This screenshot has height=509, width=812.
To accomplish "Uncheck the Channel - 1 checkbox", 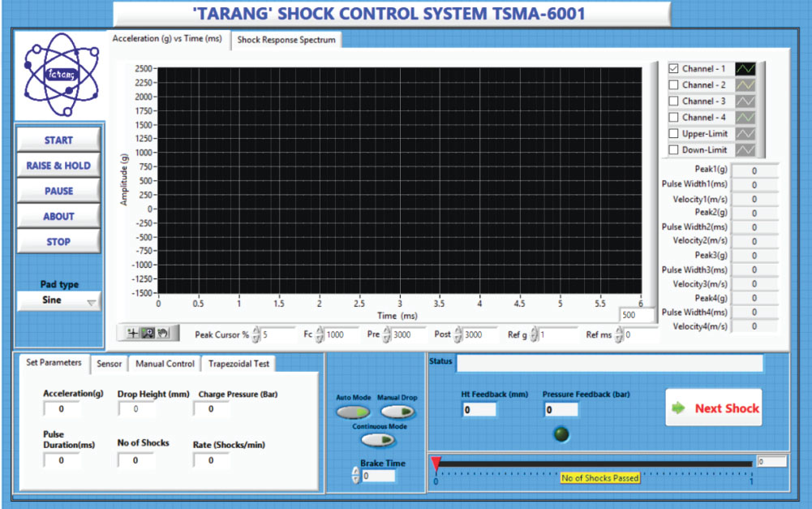I will pyautogui.click(x=674, y=68).
